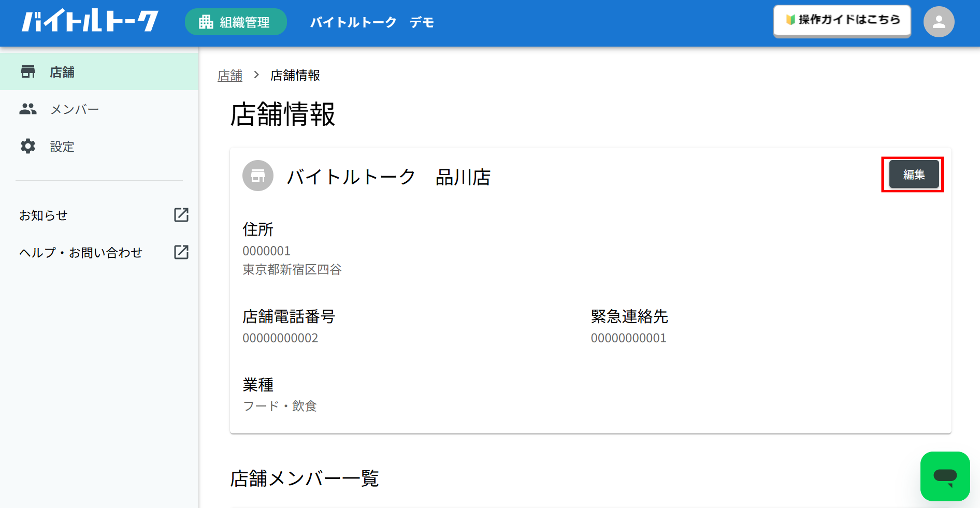Click the store name バイトルトーク 品川店
The image size is (980, 508).
coord(389,177)
